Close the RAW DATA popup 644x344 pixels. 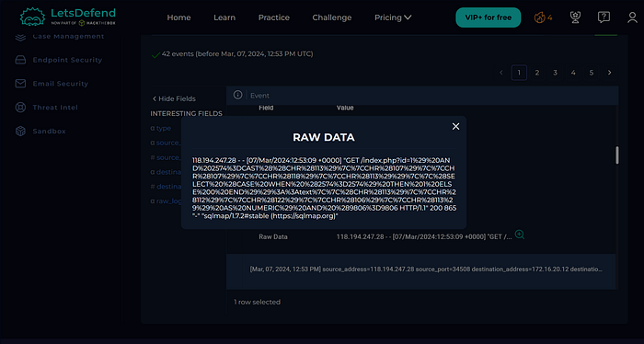[x=455, y=126]
